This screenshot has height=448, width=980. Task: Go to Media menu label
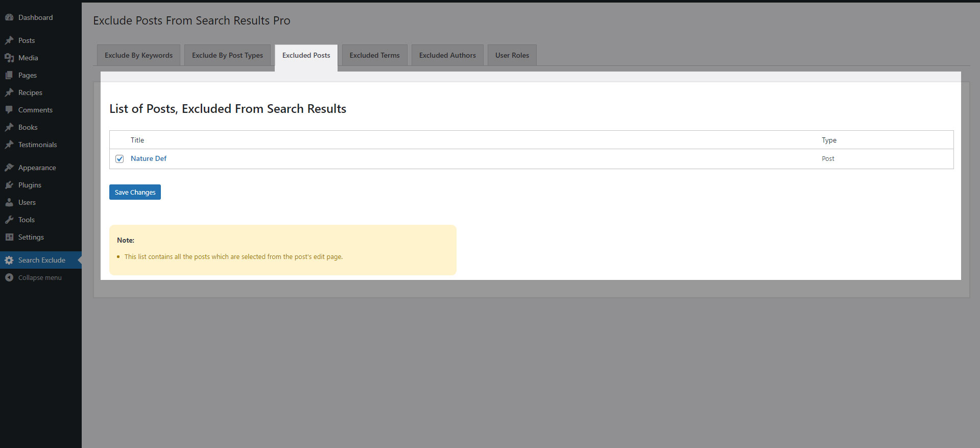point(28,58)
